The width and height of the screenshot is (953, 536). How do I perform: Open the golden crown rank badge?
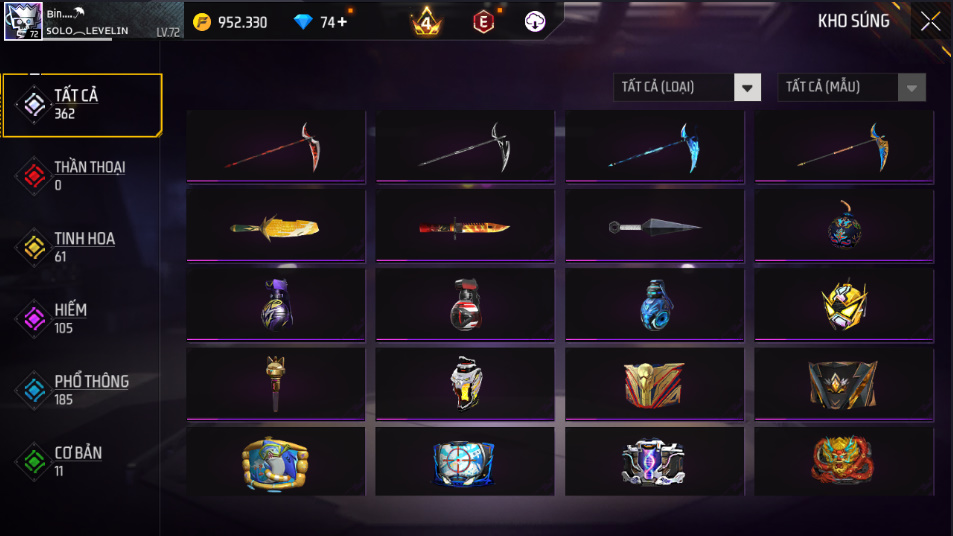coord(427,22)
